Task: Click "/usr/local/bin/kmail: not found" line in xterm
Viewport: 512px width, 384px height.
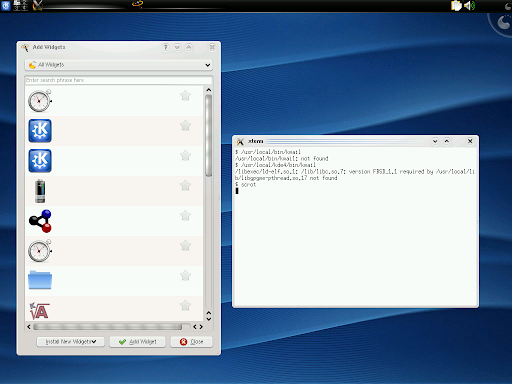Action: (282, 159)
